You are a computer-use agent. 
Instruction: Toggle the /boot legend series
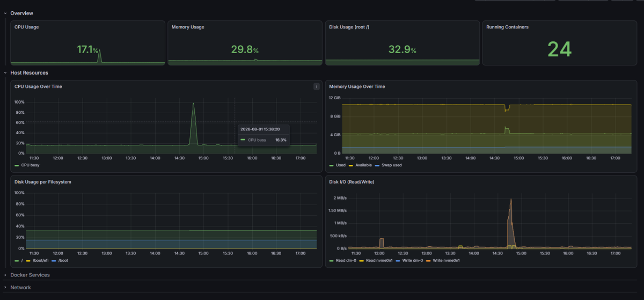[63, 260]
